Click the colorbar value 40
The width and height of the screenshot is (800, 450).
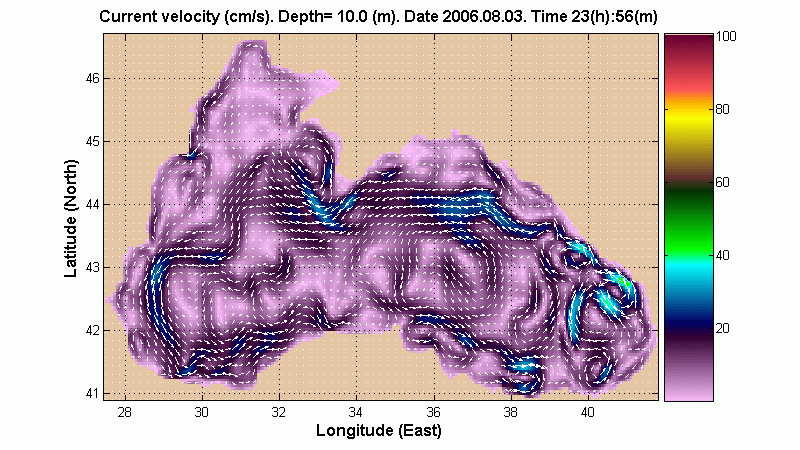(722, 255)
